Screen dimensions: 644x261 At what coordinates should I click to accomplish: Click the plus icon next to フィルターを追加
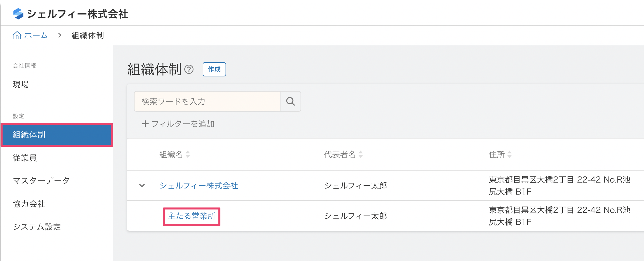[x=145, y=124]
